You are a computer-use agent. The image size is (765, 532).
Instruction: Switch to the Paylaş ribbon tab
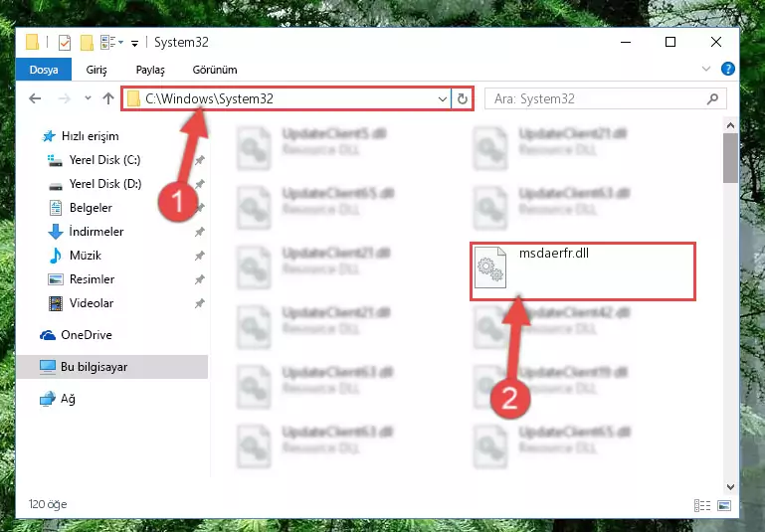(x=150, y=70)
